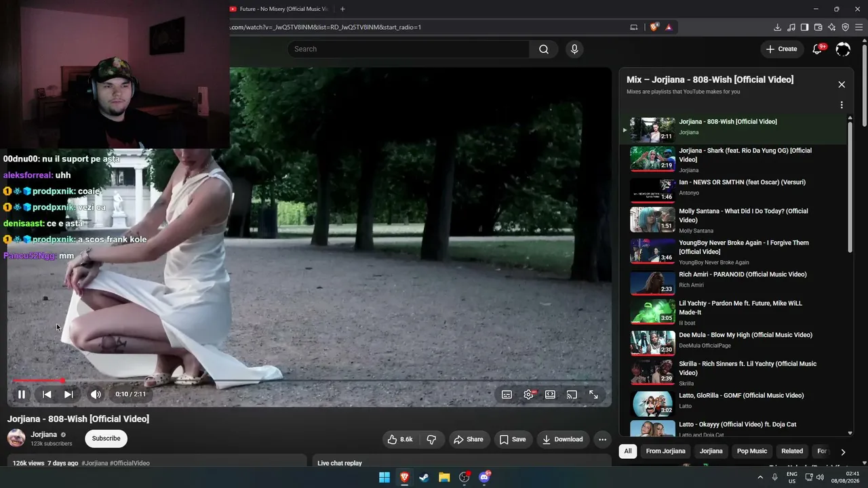Close the Mix playlist panel
The image size is (868, 488).
842,85
